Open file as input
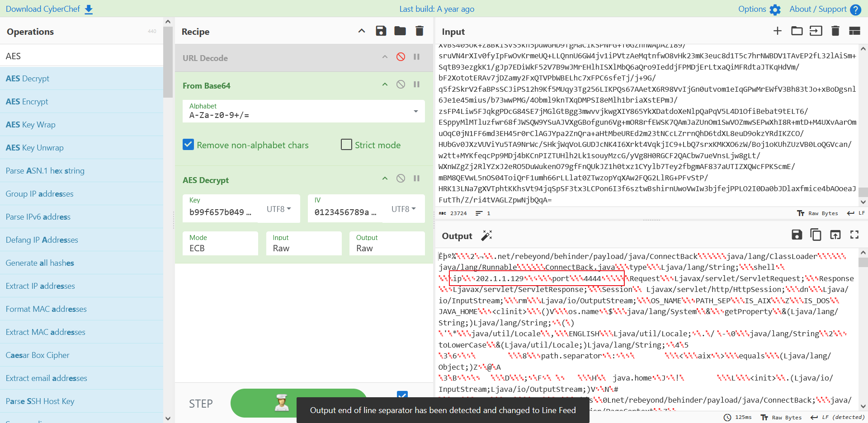The height and width of the screenshot is (423, 868). [816, 31]
